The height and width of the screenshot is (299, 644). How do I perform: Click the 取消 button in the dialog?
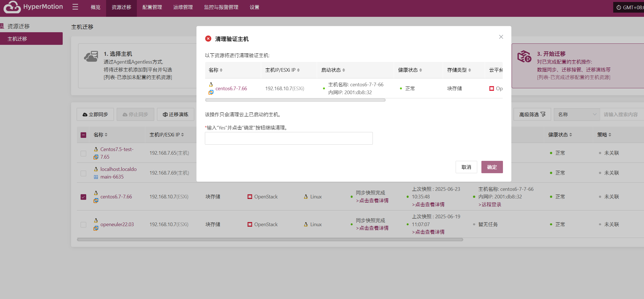pyautogui.click(x=466, y=167)
